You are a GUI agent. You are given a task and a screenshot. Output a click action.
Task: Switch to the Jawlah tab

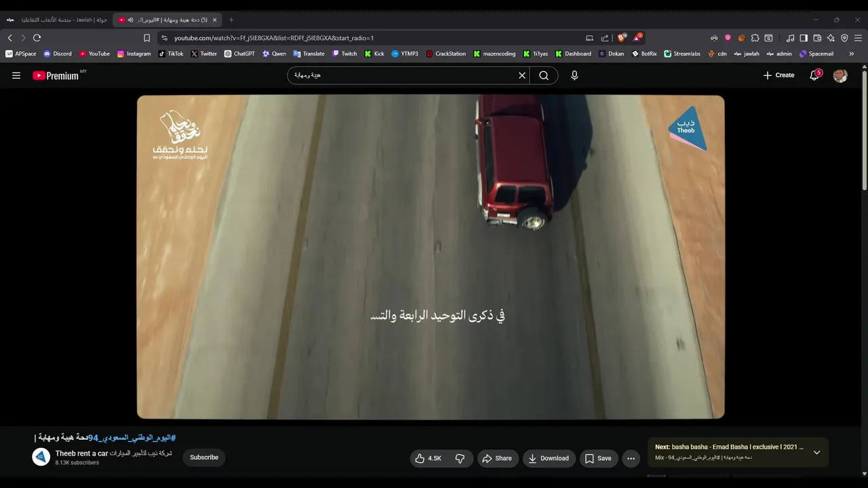(x=57, y=20)
